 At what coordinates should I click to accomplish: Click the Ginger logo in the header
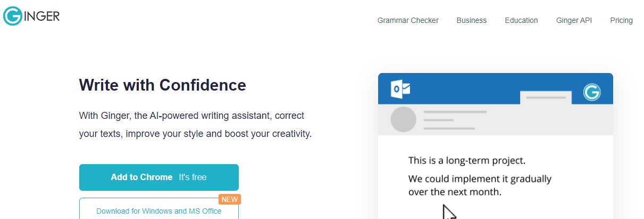pos(31,15)
